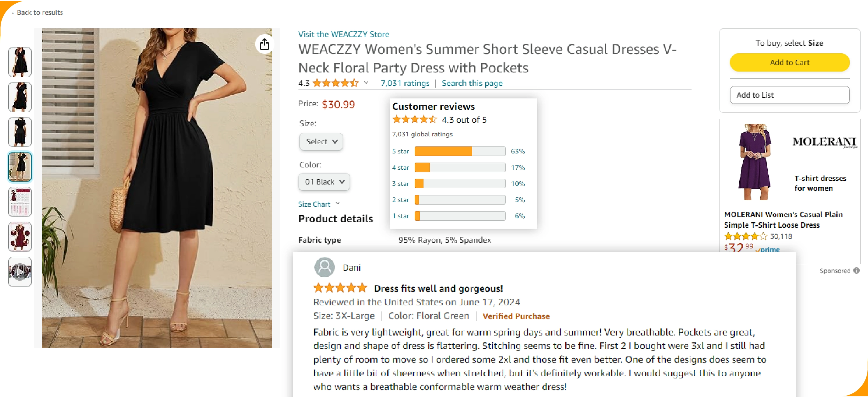Viewport: 868px width, 397px height.
Task: Click Search this page link
Action: (x=472, y=83)
